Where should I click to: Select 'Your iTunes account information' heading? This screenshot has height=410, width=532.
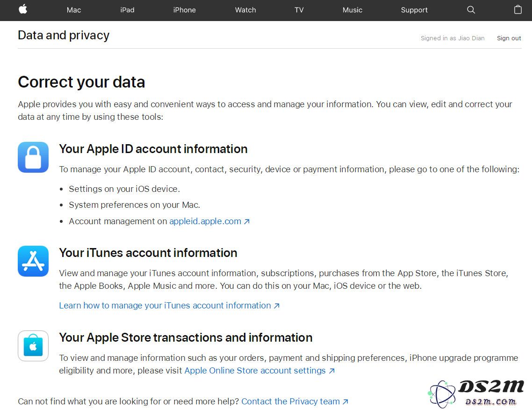click(148, 253)
